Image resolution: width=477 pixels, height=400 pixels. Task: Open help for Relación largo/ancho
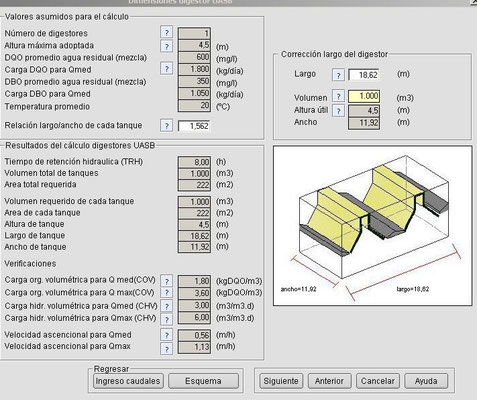point(167,126)
